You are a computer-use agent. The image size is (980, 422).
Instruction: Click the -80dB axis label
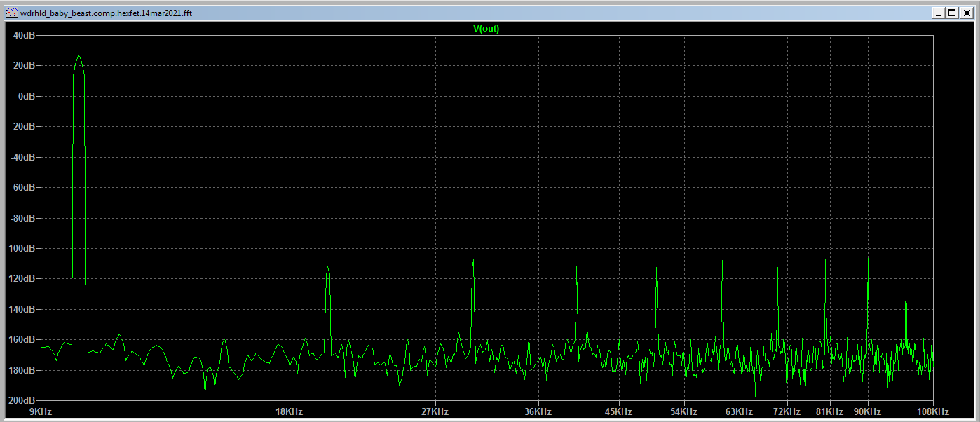23,218
